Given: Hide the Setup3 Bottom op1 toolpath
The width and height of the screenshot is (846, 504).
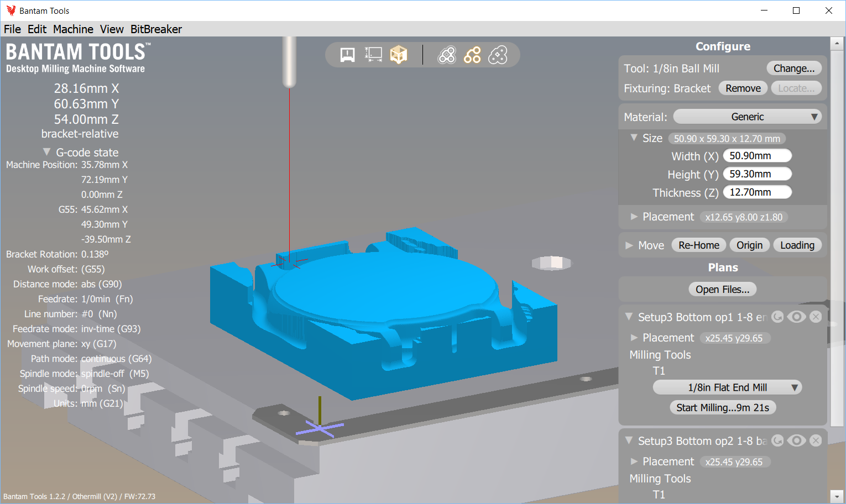Looking at the screenshot, I should [x=796, y=317].
